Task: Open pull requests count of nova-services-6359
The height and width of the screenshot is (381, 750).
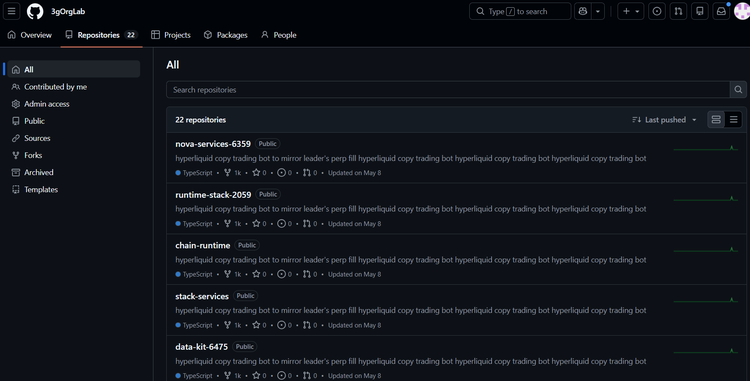Action: (x=310, y=173)
